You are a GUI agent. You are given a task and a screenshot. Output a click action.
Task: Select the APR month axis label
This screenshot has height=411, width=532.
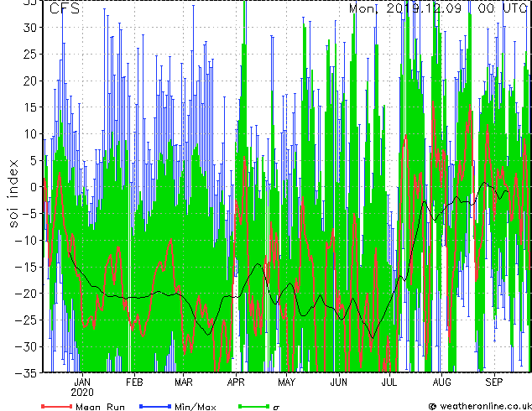(x=236, y=382)
